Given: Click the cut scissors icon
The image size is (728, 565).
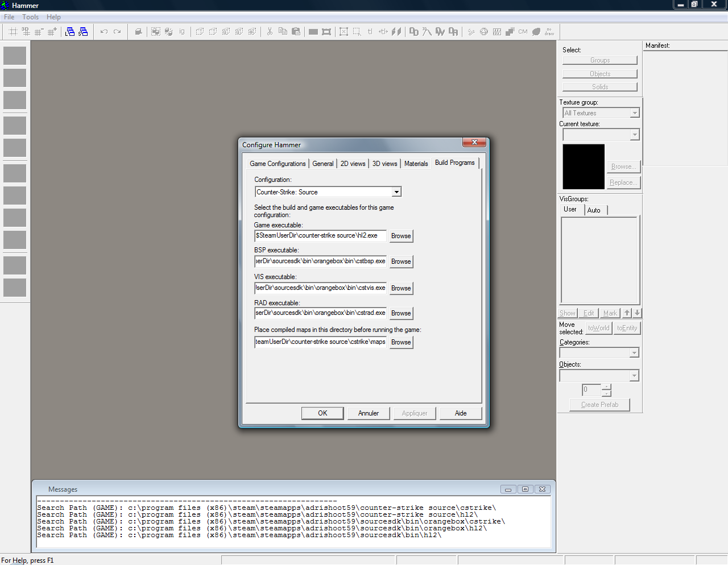Looking at the screenshot, I should tap(270, 32).
